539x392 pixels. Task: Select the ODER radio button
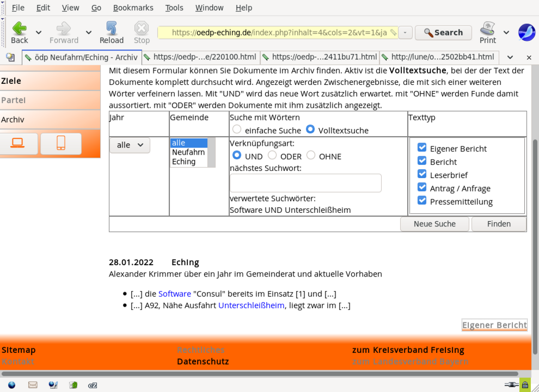[x=272, y=156]
